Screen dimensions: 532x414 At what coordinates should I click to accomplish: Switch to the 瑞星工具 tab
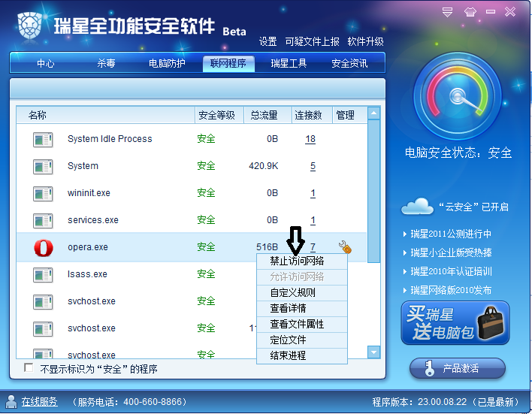coord(289,63)
